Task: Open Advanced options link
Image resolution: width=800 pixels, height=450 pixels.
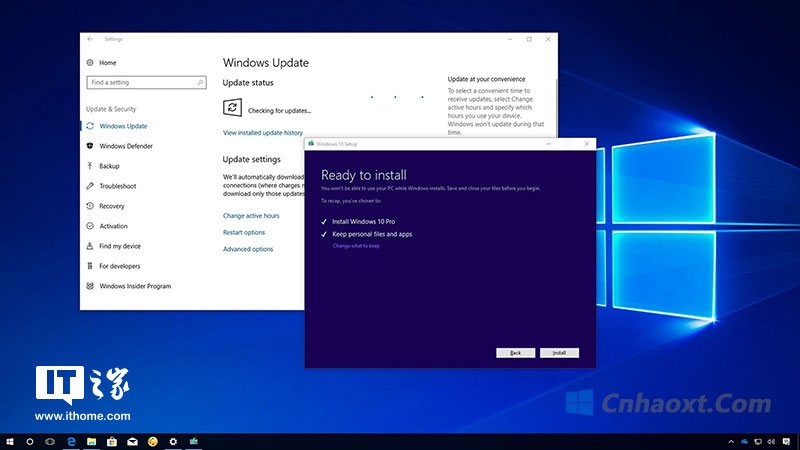Action: pos(248,249)
